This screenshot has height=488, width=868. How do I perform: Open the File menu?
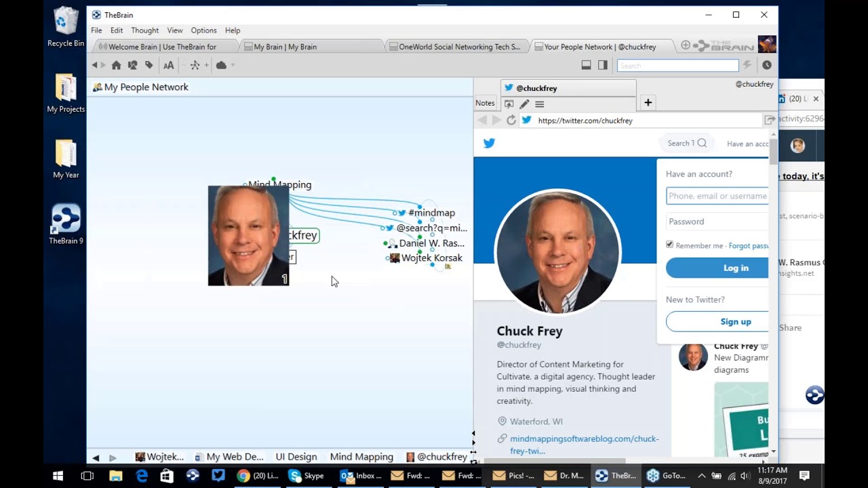pos(97,30)
